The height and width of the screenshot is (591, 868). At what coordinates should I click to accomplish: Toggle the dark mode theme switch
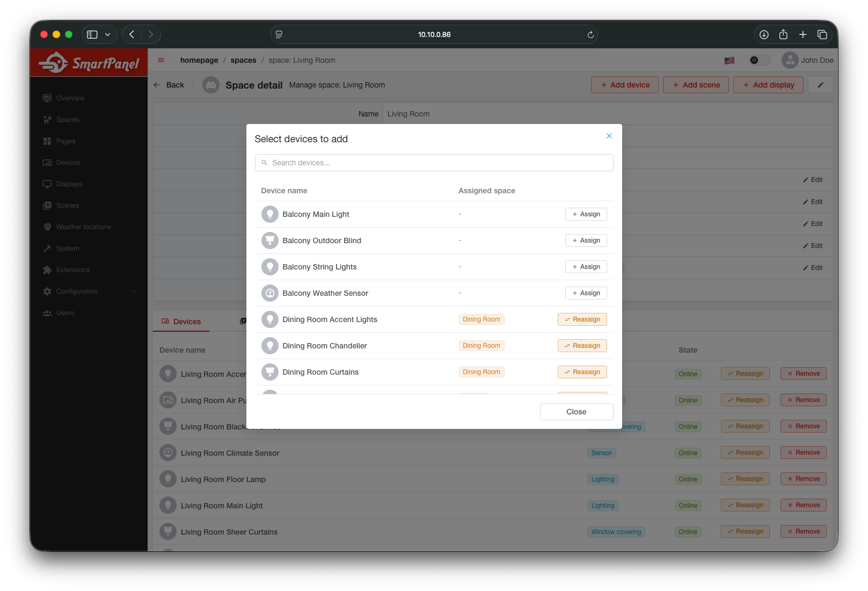point(759,60)
